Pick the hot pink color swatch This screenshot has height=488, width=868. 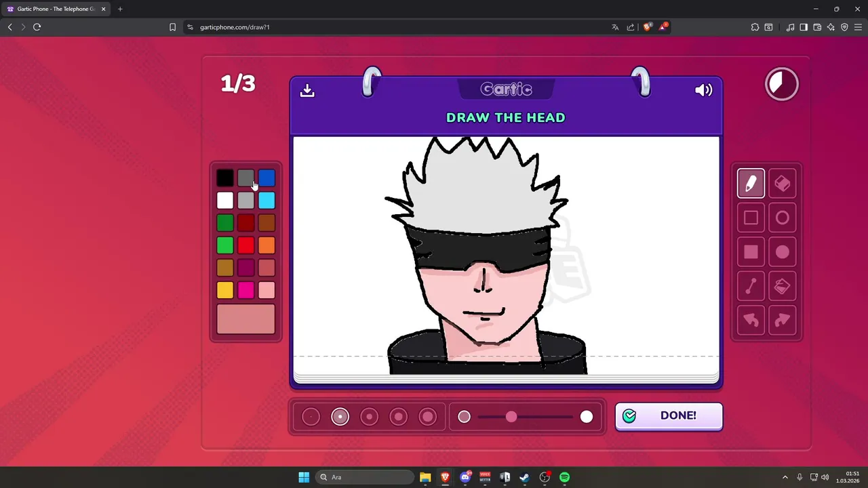click(245, 290)
